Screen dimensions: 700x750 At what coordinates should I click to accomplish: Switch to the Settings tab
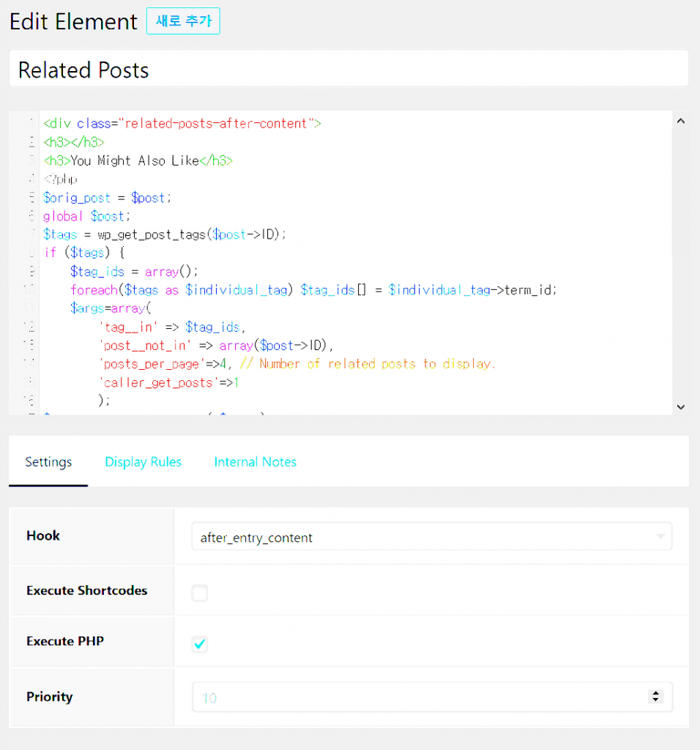48,462
